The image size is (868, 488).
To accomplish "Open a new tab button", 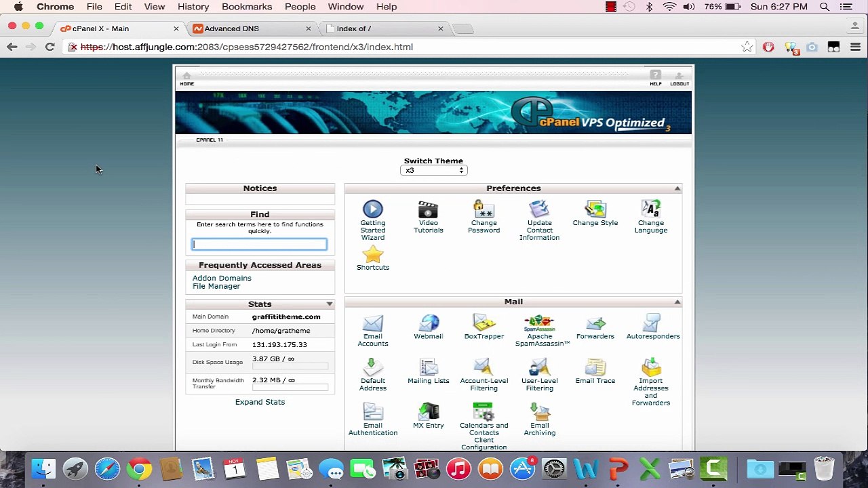I will click(462, 28).
